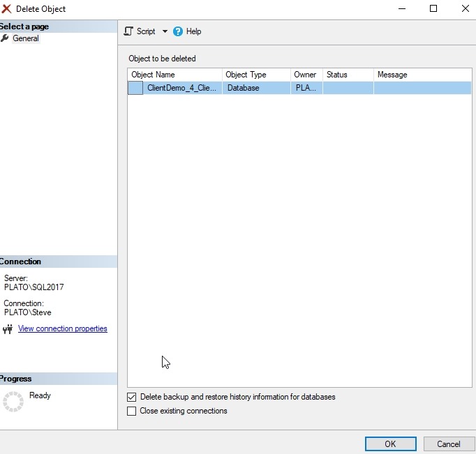This screenshot has width=476, height=454.
Task: Click the red X Delete Object title icon
Action: (x=7, y=9)
